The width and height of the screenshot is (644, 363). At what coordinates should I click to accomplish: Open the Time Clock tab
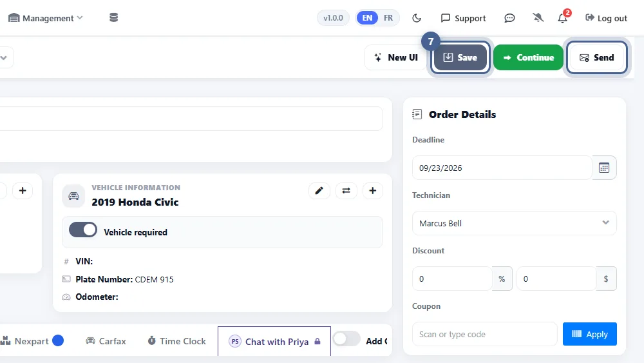tap(176, 341)
